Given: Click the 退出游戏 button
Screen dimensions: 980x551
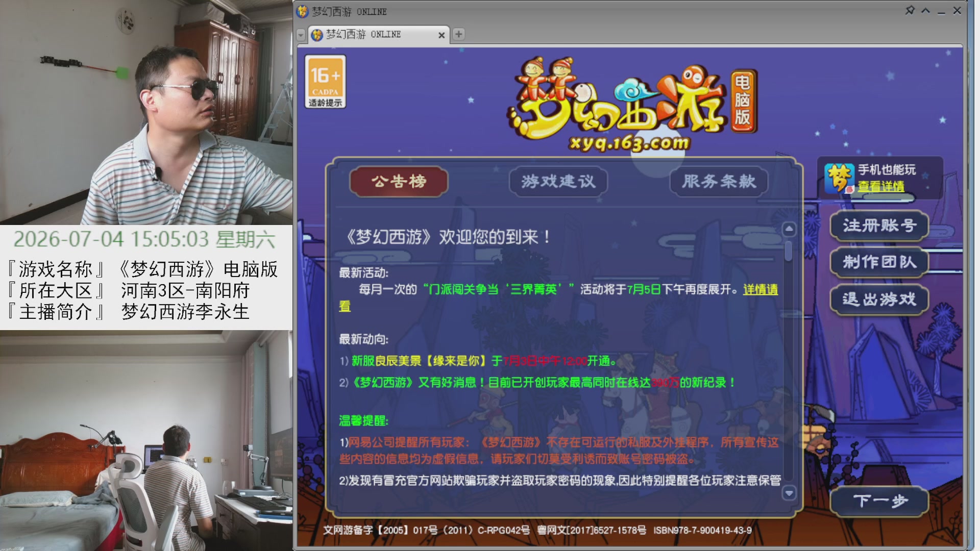Looking at the screenshot, I should (x=879, y=299).
